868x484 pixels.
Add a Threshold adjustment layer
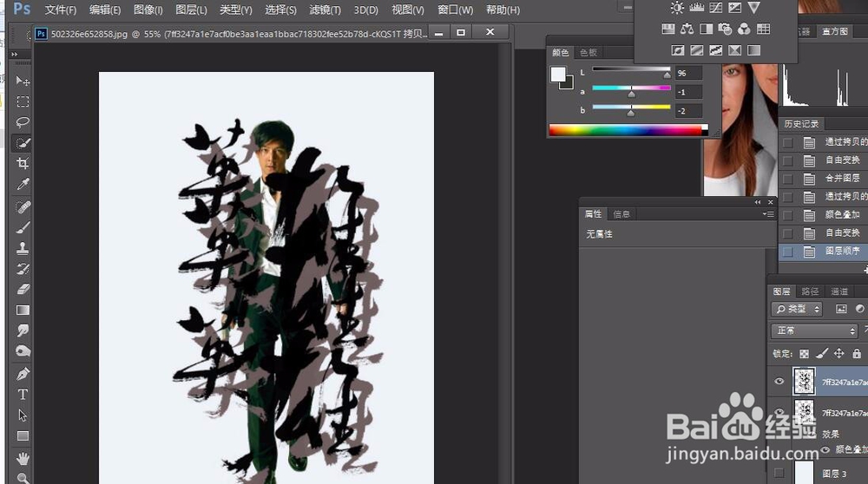[x=716, y=50]
